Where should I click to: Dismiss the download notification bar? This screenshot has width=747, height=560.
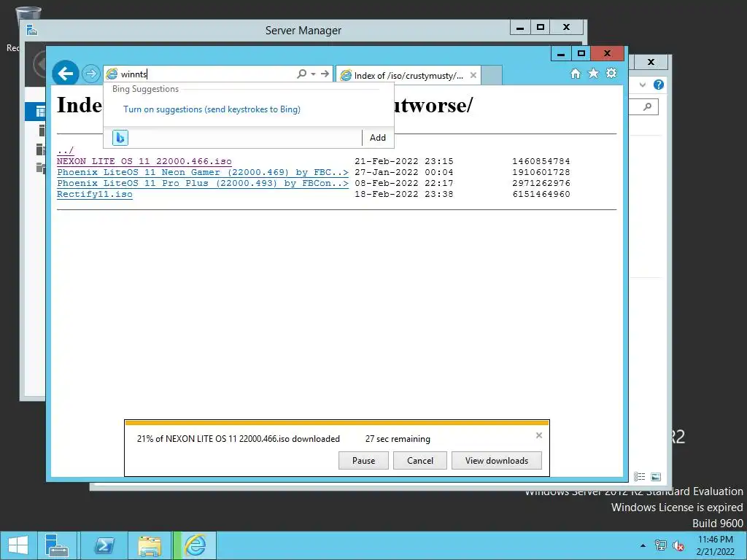(539, 435)
